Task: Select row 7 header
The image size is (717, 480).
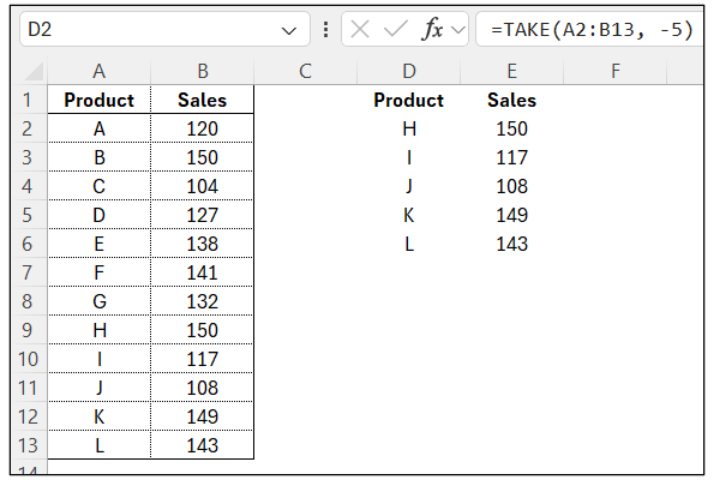Action: coord(28,273)
